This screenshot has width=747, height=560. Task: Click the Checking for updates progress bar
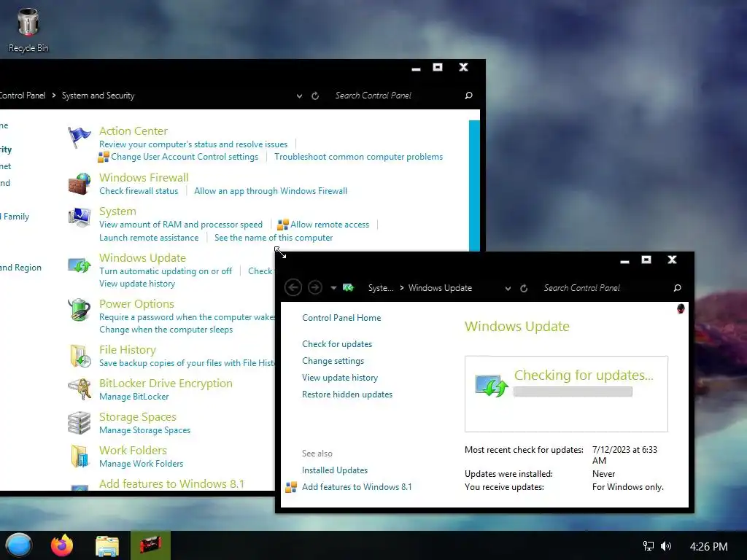point(573,392)
